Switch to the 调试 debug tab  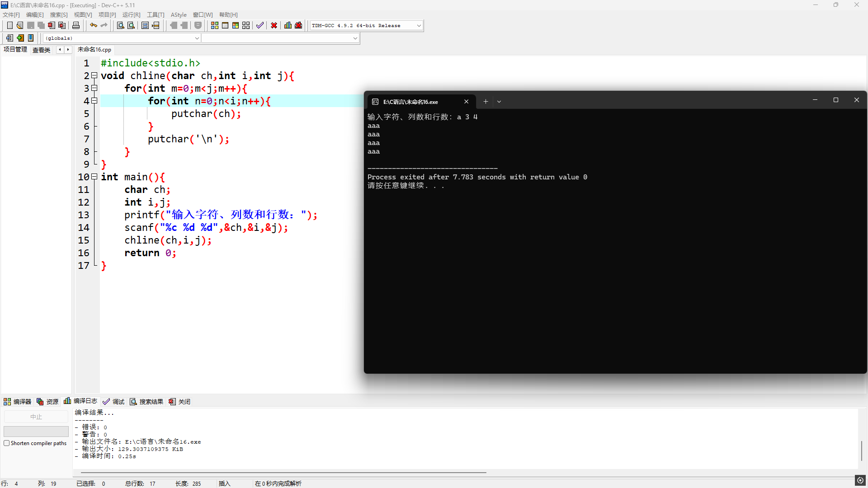[114, 401]
